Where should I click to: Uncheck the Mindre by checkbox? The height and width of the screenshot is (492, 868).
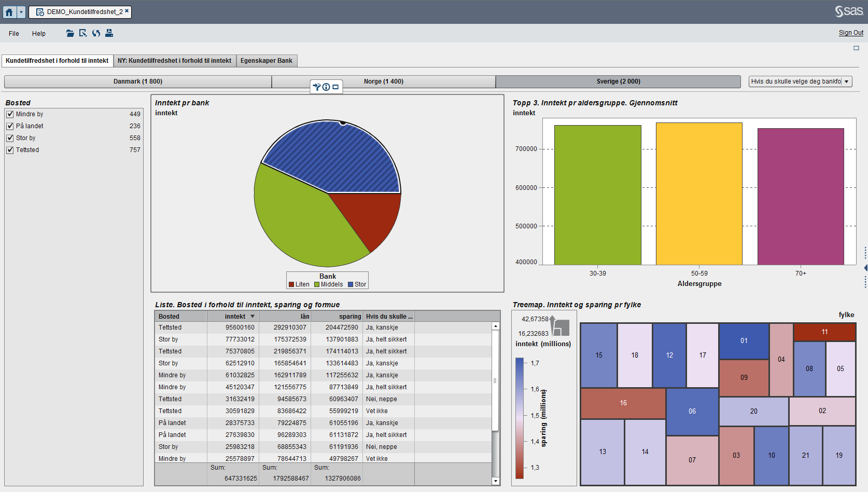[x=10, y=114]
